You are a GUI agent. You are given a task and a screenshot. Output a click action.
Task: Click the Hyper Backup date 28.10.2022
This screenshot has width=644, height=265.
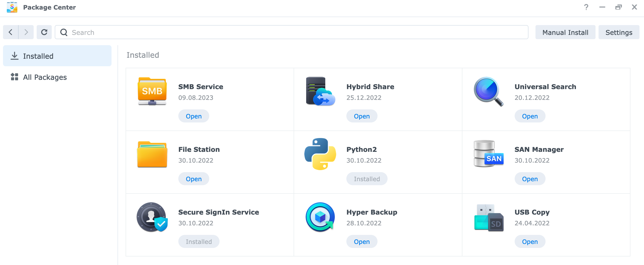click(364, 223)
